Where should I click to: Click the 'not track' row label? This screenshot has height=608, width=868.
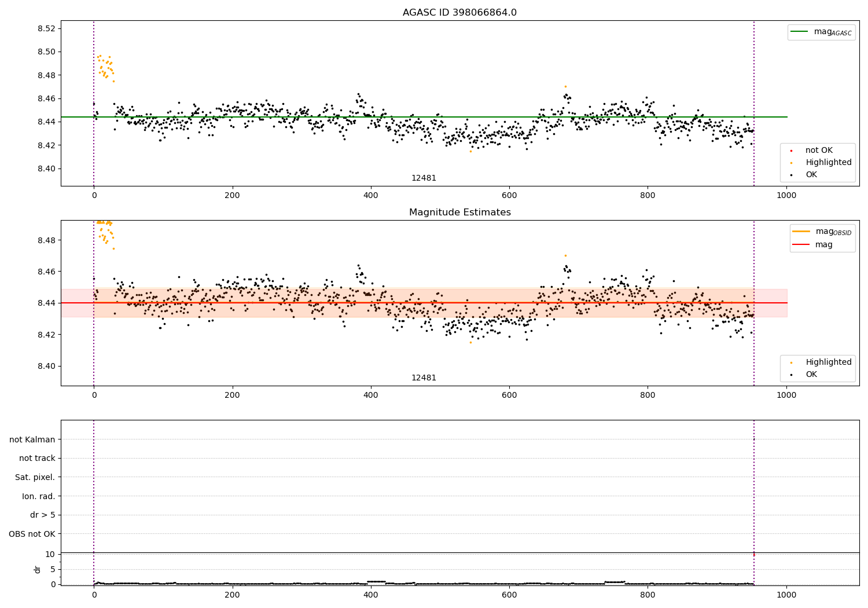(37, 459)
